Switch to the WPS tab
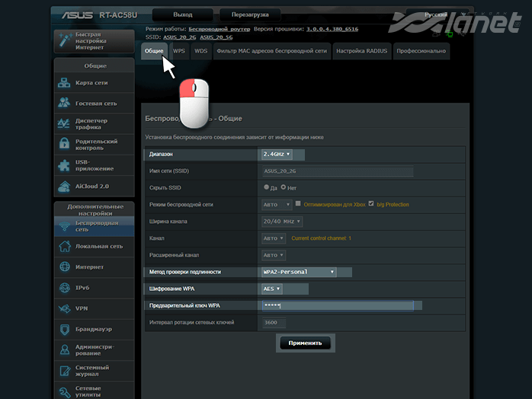The width and height of the screenshot is (532, 399). tap(178, 51)
